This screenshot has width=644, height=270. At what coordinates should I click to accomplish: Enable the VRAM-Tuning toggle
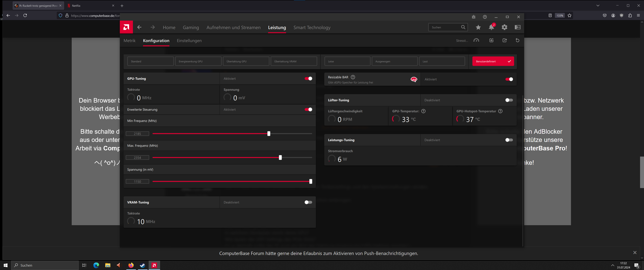tap(308, 202)
